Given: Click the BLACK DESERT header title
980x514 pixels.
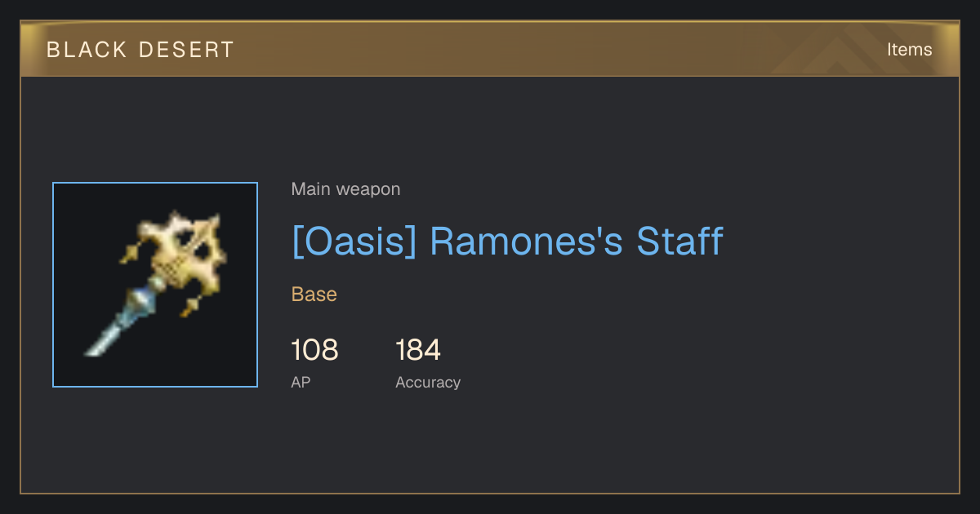Looking at the screenshot, I should tap(140, 50).
